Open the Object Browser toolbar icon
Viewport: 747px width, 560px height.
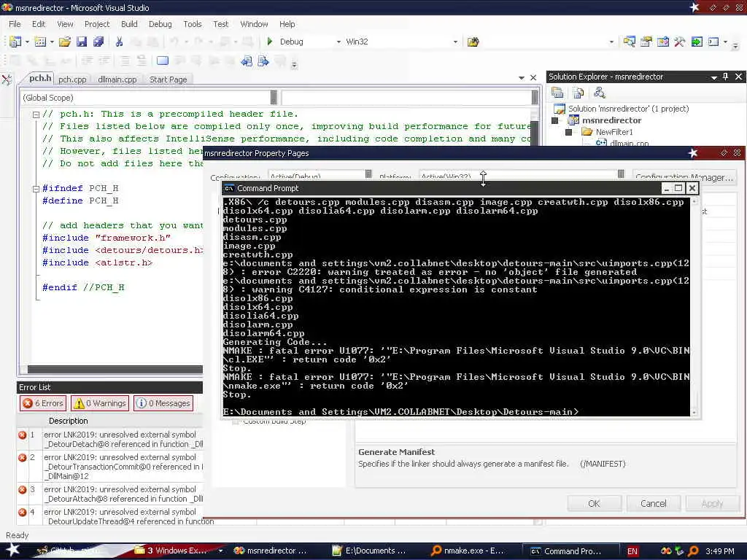click(662, 42)
